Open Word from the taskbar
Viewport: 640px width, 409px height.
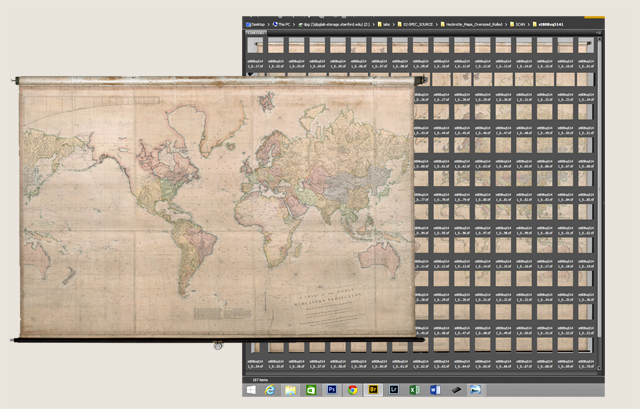[435, 389]
